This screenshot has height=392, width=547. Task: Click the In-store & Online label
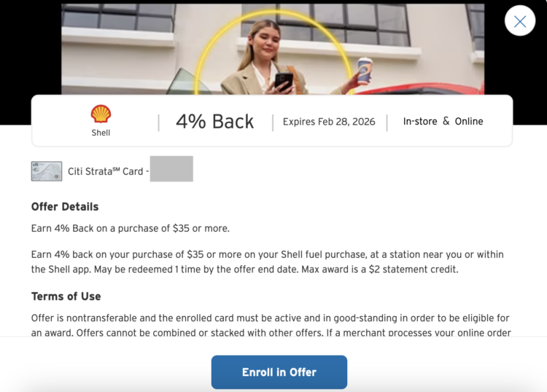pos(443,121)
